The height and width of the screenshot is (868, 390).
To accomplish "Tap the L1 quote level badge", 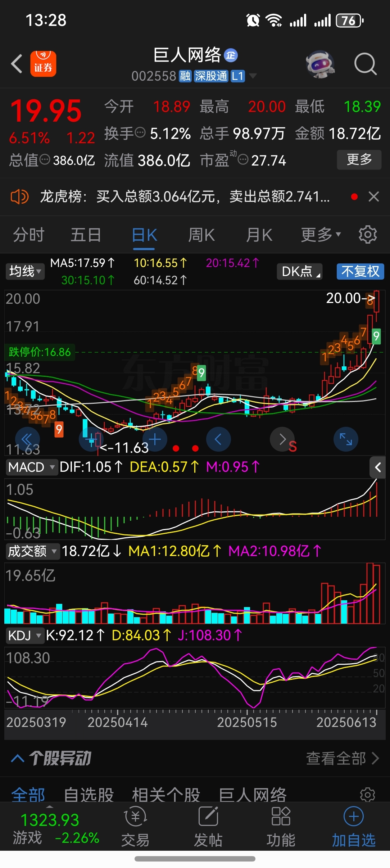I will coord(238,76).
